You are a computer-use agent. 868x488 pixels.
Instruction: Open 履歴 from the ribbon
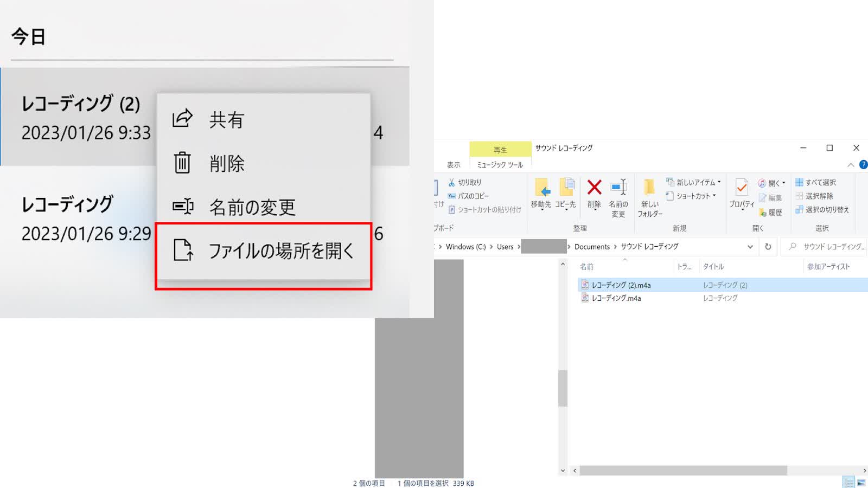770,213
